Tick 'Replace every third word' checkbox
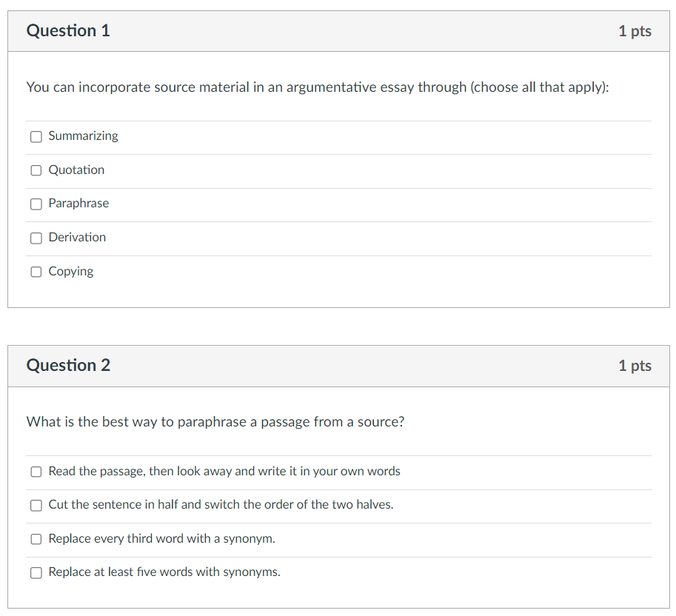Screen dimensions: 676x616 (36, 539)
